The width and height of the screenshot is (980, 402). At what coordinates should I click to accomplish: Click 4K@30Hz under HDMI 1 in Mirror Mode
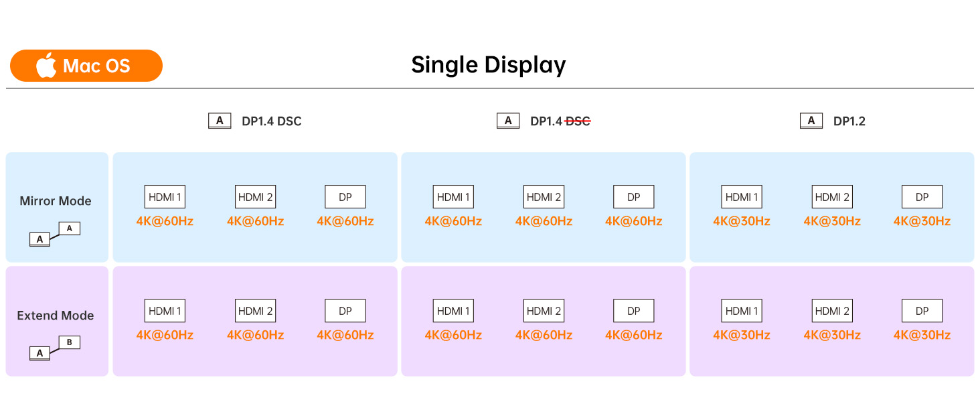pyautogui.click(x=742, y=221)
